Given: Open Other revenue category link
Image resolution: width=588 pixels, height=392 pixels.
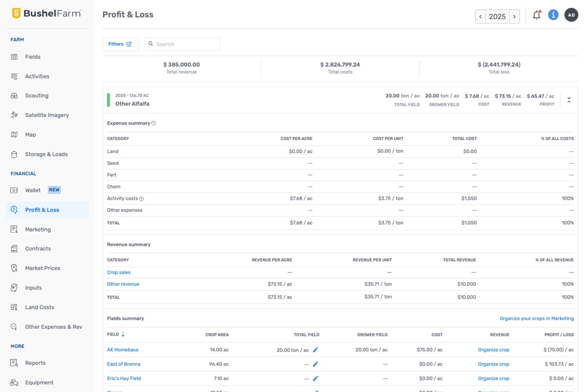Looking at the screenshot, I should 123,284.
